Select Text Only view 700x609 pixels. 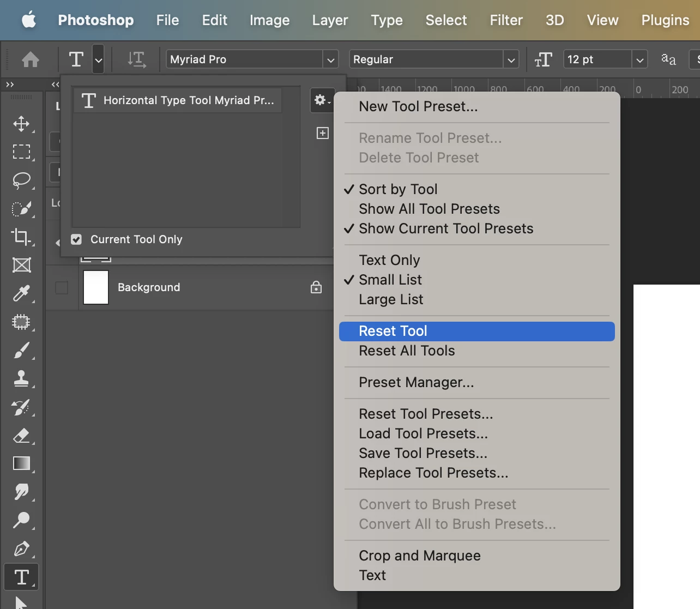pyautogui.click(x=476, y=260)
